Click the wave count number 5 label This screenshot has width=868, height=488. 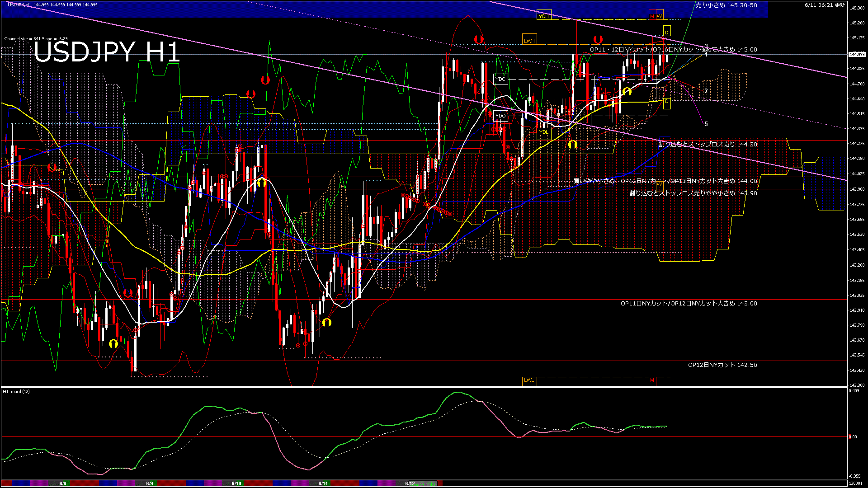706,124
